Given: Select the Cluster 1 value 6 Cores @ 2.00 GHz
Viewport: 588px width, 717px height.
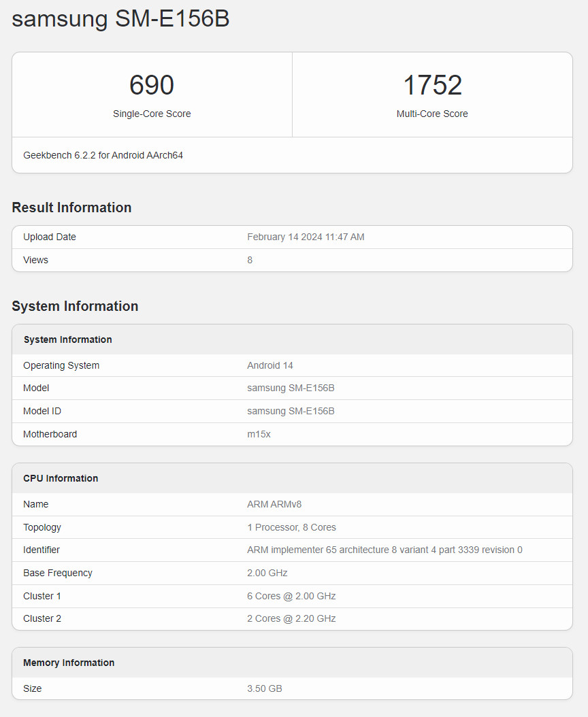Looking at the screenshot, I should pos(291,596).
